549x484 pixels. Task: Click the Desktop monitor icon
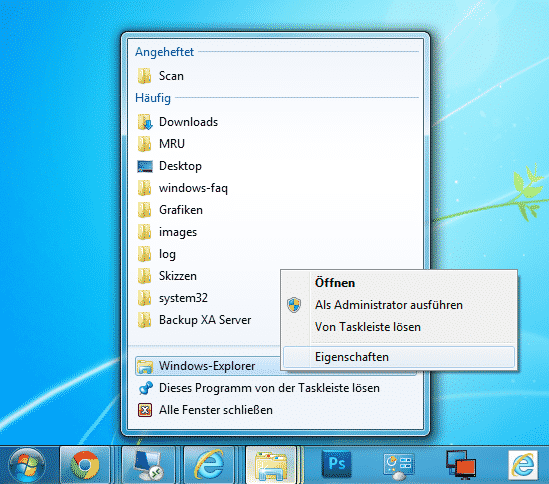click(x=145, y=166)
